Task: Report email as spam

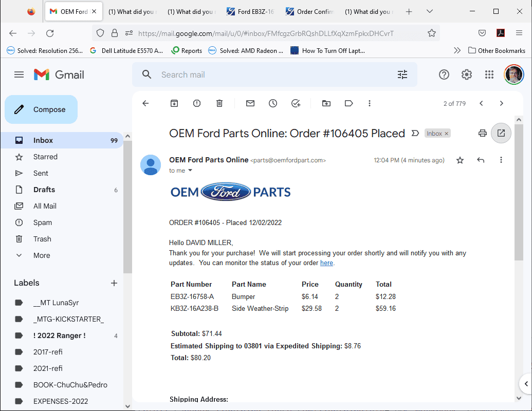Action: pyautogui.click(x=197, y=103)
